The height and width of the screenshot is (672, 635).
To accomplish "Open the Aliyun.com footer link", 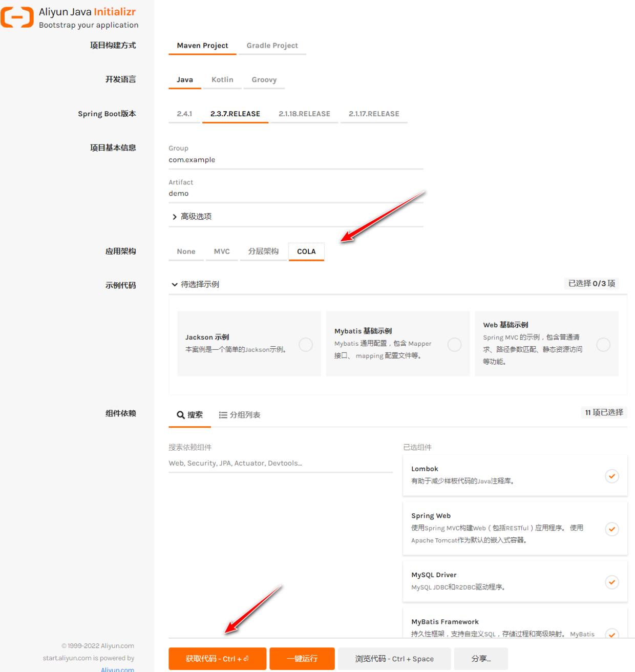I will [117, 669].
